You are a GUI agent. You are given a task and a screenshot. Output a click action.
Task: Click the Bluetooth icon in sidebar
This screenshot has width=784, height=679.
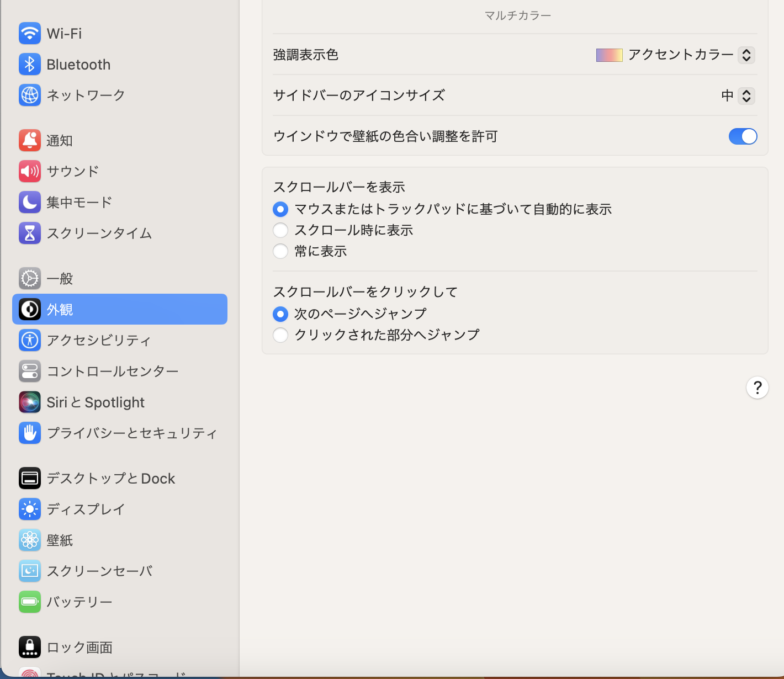(x=30, y=64)
